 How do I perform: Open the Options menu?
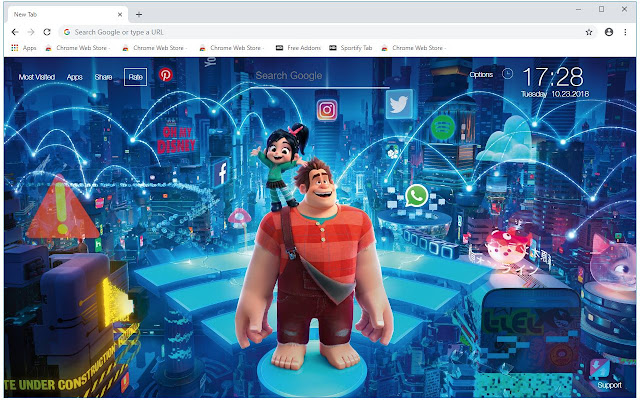(x=481, y=74)
